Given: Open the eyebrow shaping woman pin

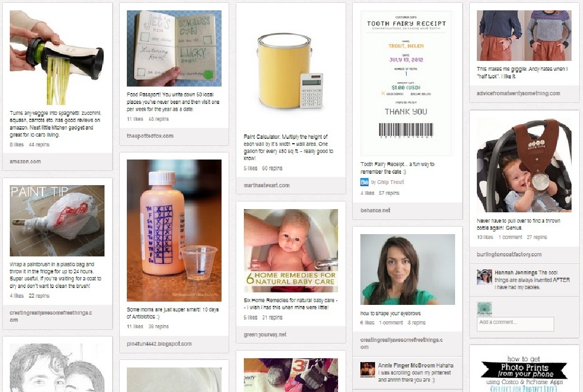Looking at the screenshot, I should (408, 269).
